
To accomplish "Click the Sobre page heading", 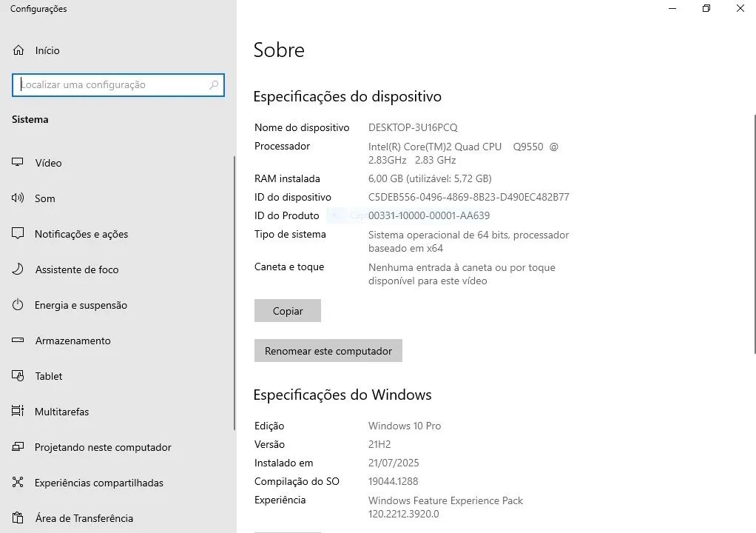I will 279,50.
